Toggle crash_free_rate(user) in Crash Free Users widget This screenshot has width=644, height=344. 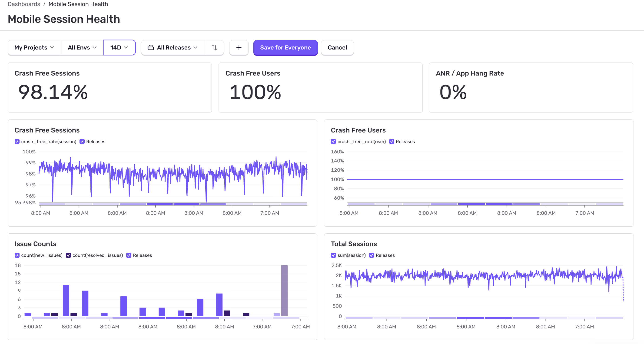(333, 142)
